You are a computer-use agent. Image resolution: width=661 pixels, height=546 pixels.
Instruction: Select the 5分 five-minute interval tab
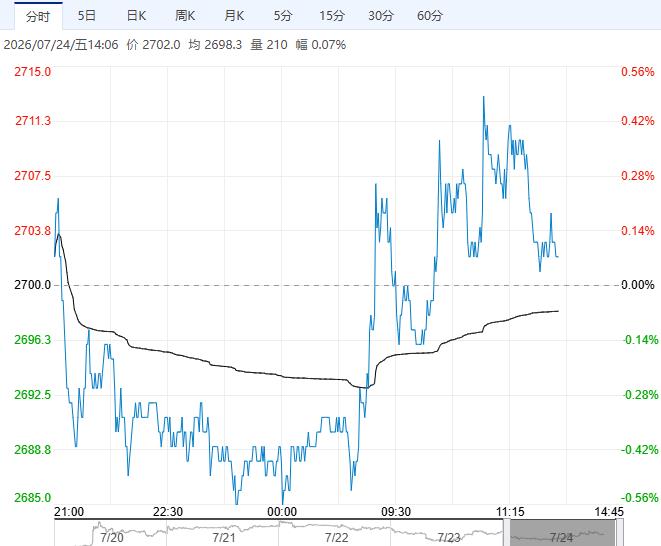[x=283, y=16]
